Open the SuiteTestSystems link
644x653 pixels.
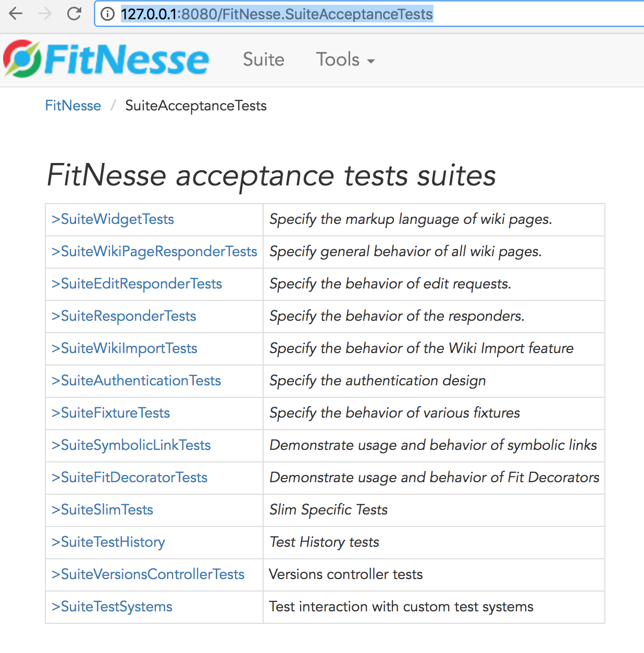pos(112,607)
